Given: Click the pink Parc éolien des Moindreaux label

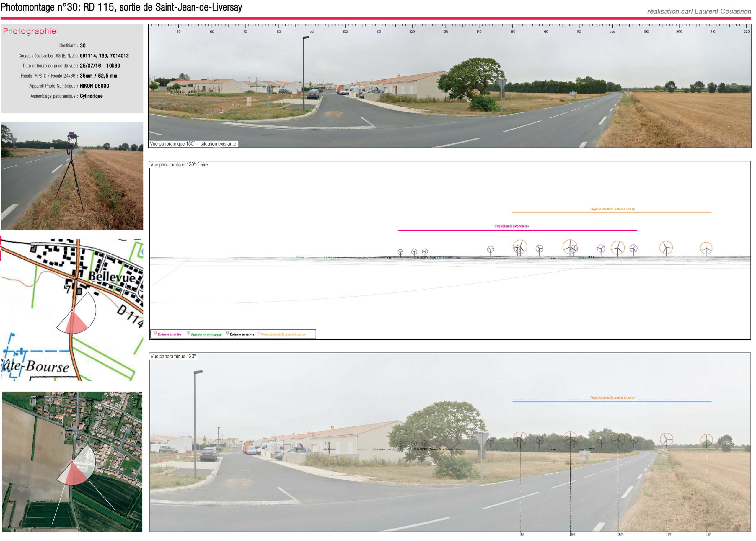Looking at the screenshot, I should (x=512, y=227).
